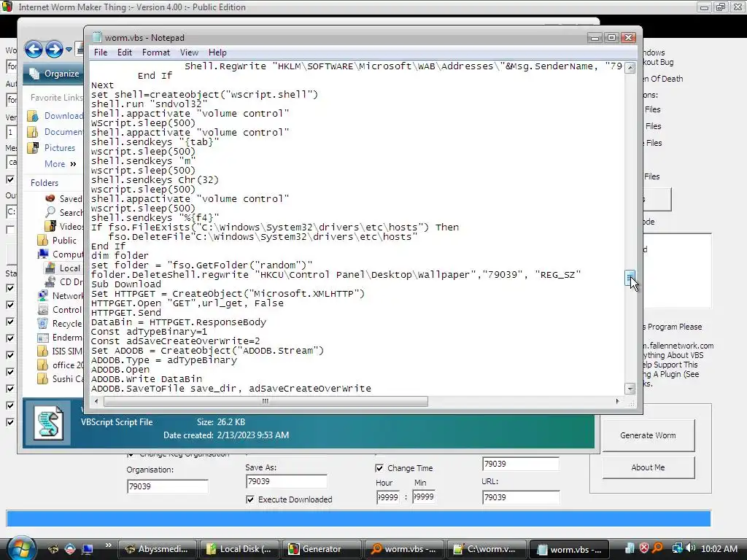The width and height of the screenshot is (747, 560).
Task: Open Notepad View menu
Action: [x=189, y=52]
